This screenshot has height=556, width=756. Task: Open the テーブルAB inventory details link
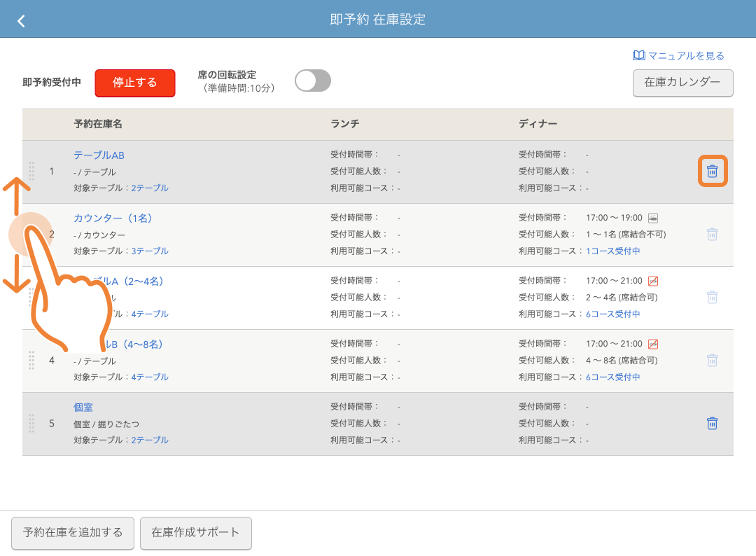pos(98,154)
